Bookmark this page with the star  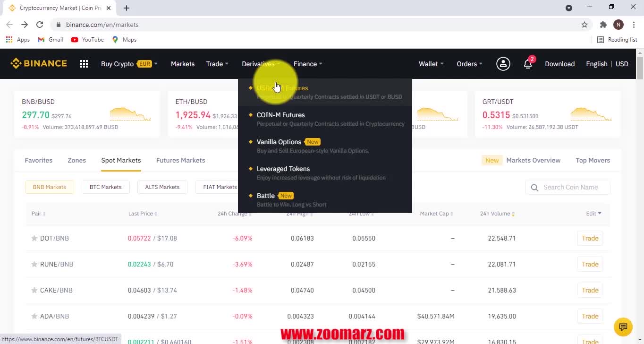point(585,25)
